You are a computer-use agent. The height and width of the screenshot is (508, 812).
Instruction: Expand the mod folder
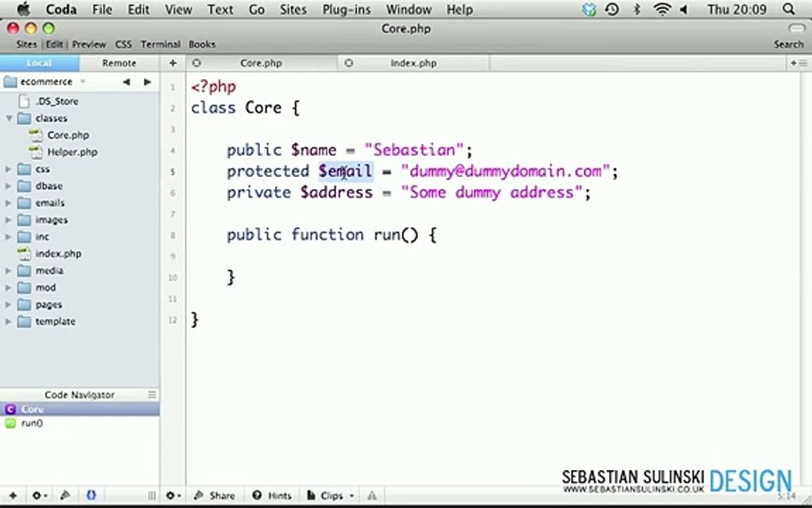click(x=8, y=287)
